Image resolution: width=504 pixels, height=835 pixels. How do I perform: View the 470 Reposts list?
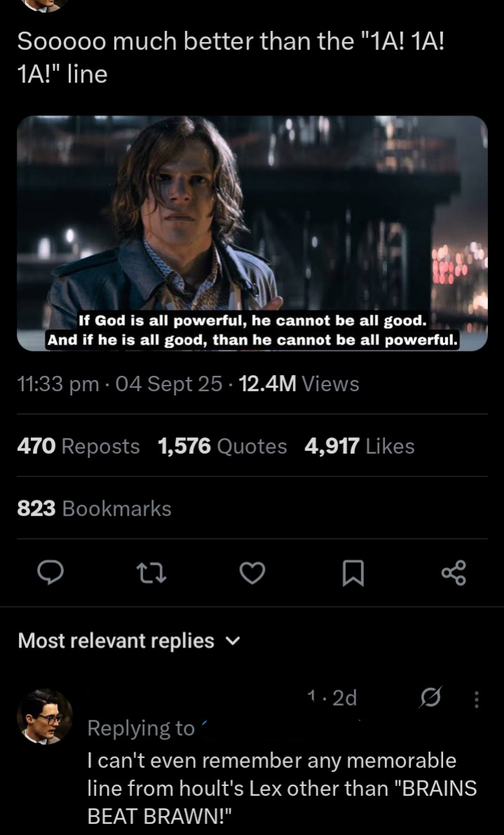coord(78,447)
